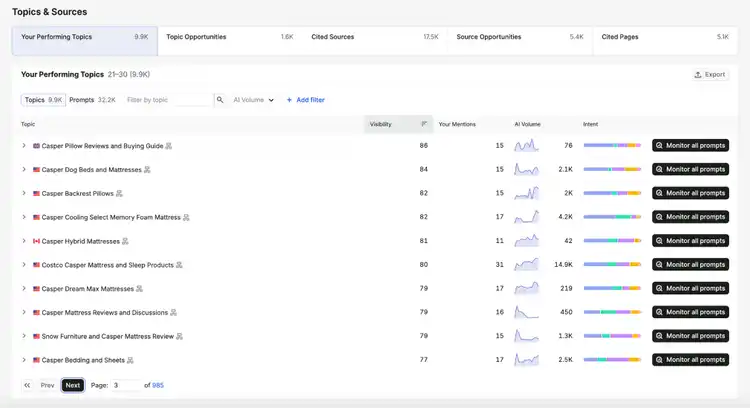Click the people icon next to Casper Pillow Reviews
The width and height of the screenshot is (750, 408).
pyautogui.click(x=168, y=146)
